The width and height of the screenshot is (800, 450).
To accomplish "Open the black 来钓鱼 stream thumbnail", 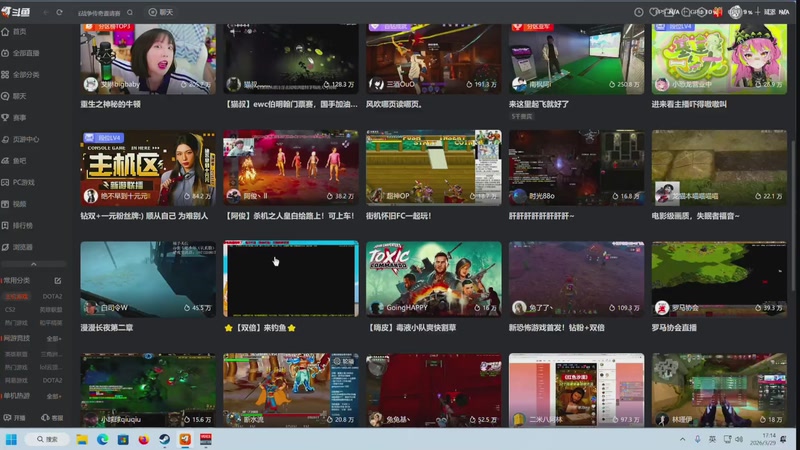I will (x=291, y=279).
